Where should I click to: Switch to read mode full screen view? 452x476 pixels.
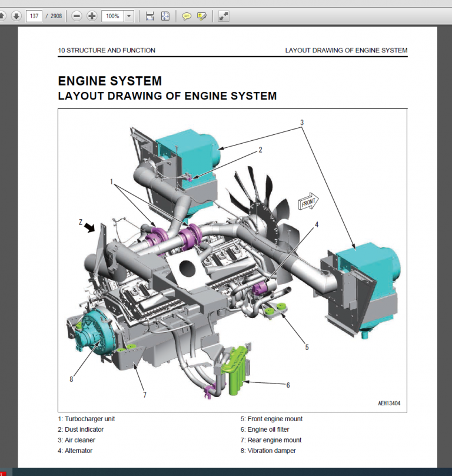pyautogui.click(x=223, y=16)
